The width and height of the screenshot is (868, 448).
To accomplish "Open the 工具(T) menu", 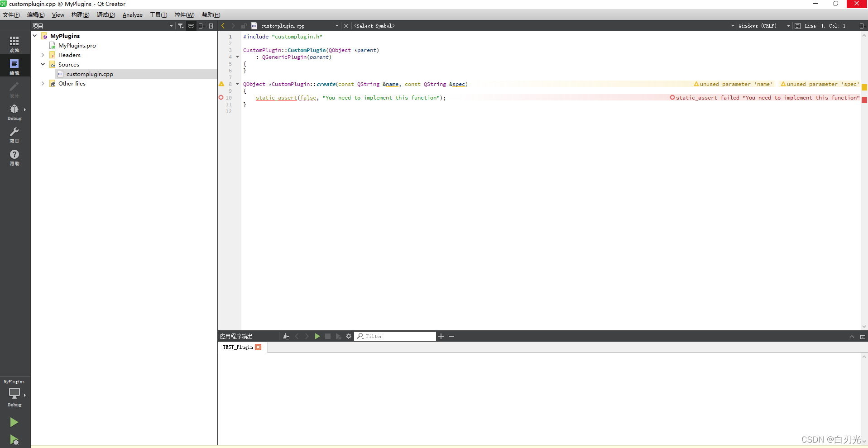I will point(158,15).
